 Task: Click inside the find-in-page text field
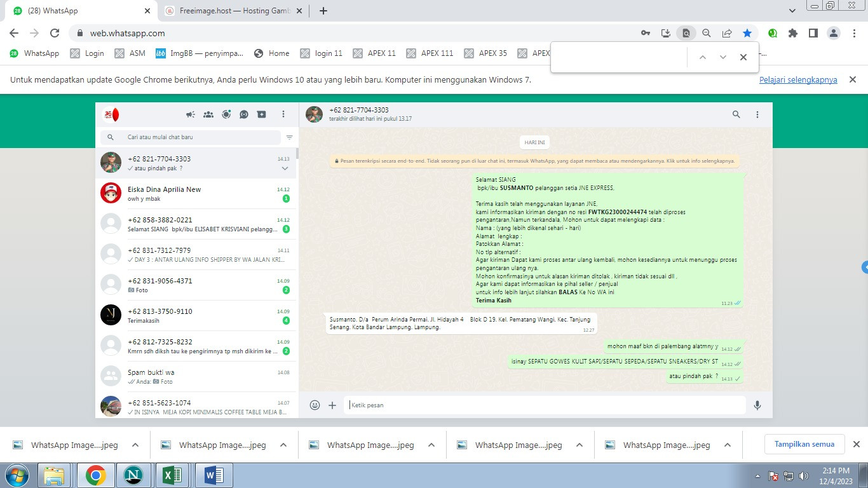pyautogui.click(x=620, y=57)
